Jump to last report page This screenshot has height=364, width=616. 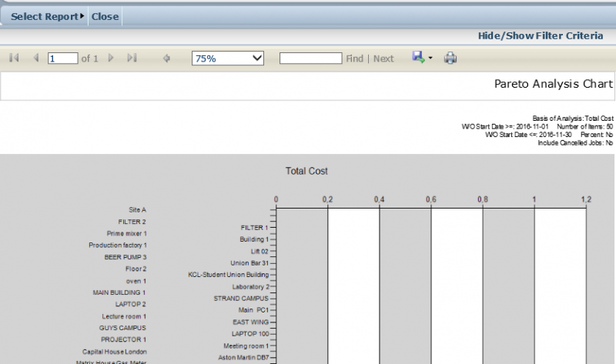coord(132,58)
